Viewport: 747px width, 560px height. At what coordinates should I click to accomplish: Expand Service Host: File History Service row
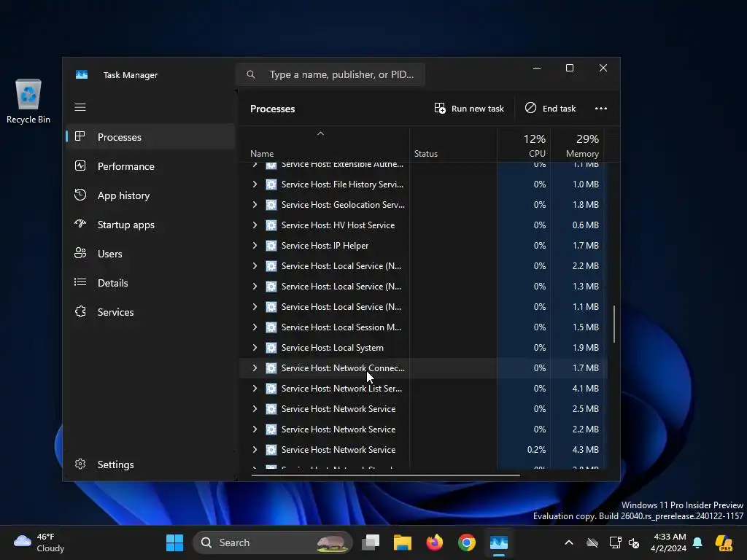(x=255, y=184)
